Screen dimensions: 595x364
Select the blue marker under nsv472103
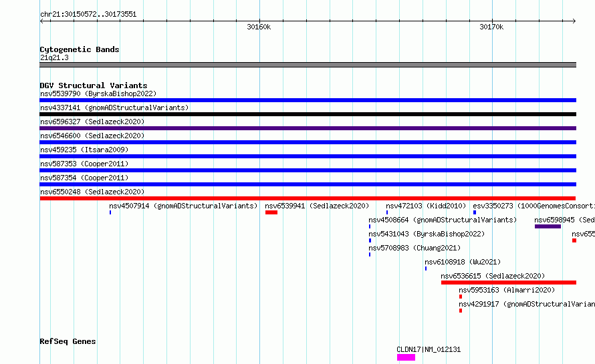(x=387, y=212)
